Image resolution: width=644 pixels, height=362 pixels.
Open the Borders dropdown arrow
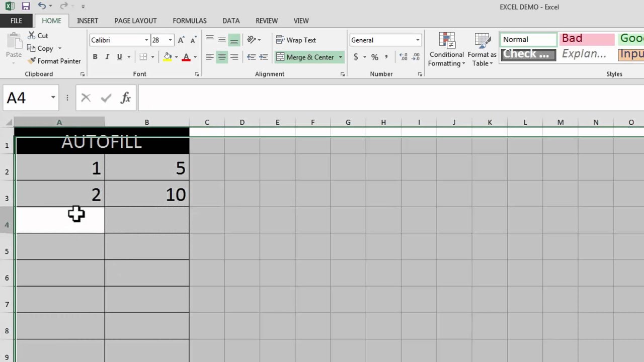[x=152, y=57]
